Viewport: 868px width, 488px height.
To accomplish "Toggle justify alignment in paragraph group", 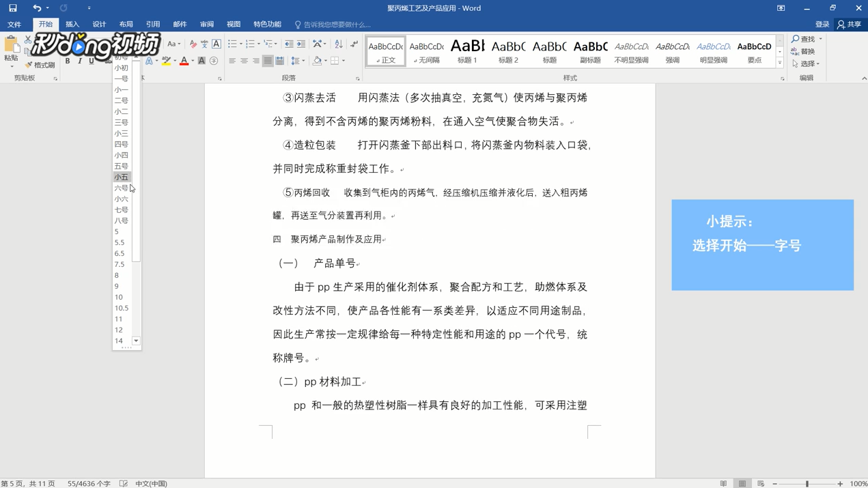I will tap(268, 61).
